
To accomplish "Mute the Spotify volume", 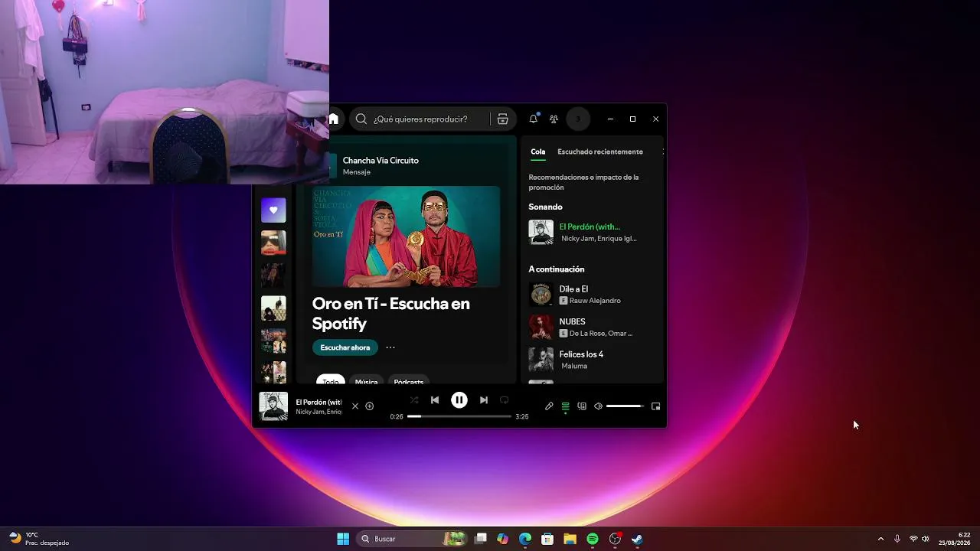I will 598,406.
